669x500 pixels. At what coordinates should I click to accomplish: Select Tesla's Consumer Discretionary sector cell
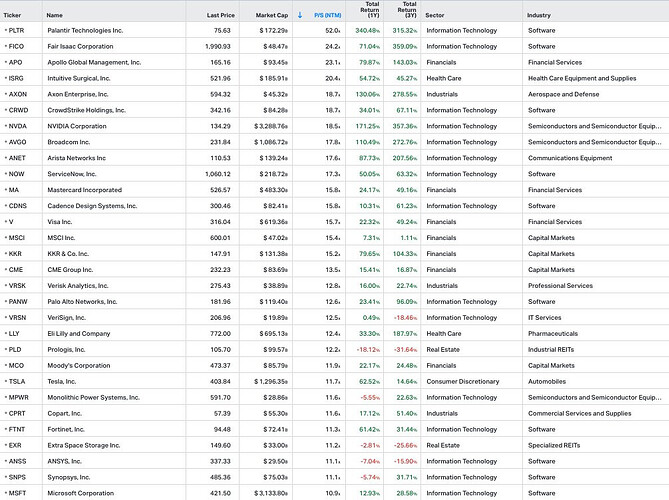tap(463, 381)
